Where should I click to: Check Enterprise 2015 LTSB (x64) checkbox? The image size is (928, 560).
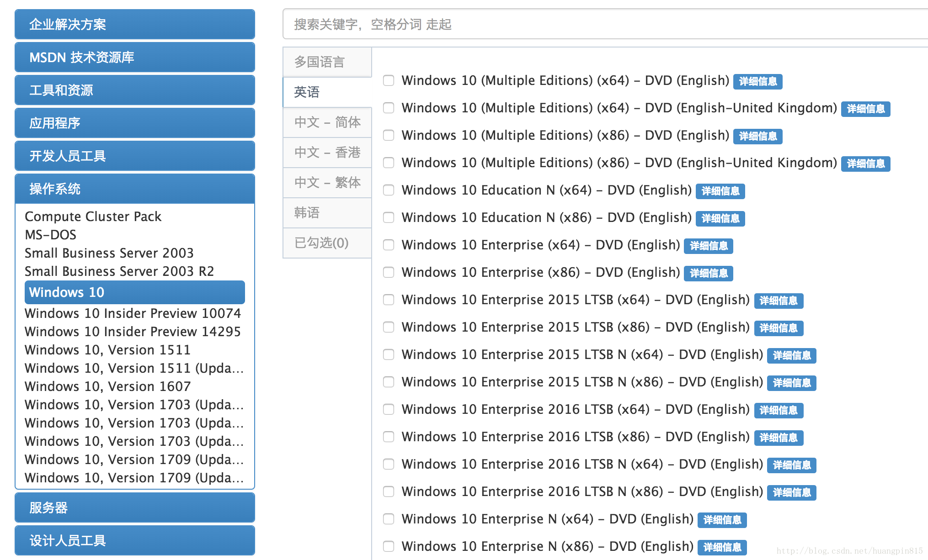[x=389, y=300]
